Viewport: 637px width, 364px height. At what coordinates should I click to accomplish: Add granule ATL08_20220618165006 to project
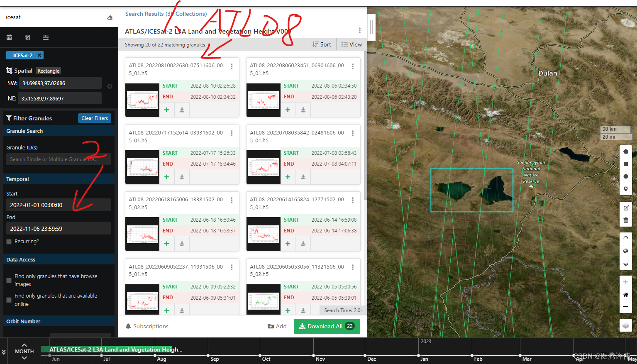point(167,244)
